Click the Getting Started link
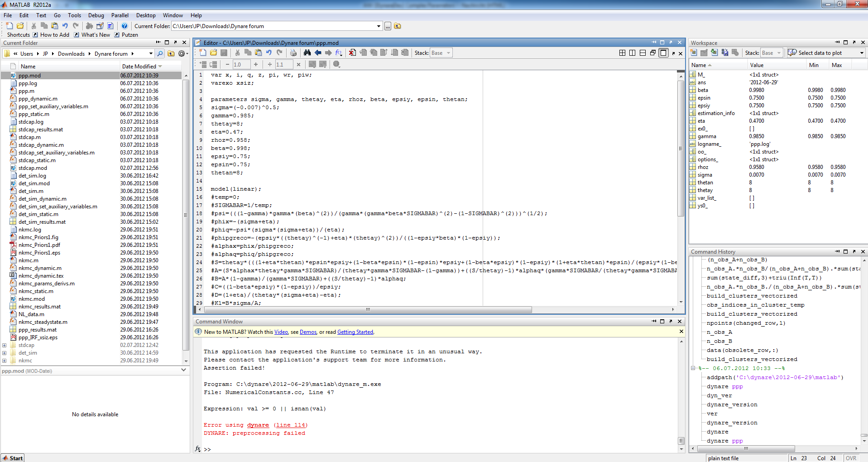 [x=355, y=332]
